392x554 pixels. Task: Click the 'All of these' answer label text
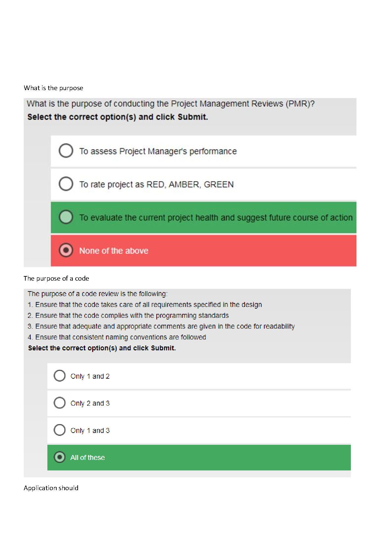[x=88, y=458]
